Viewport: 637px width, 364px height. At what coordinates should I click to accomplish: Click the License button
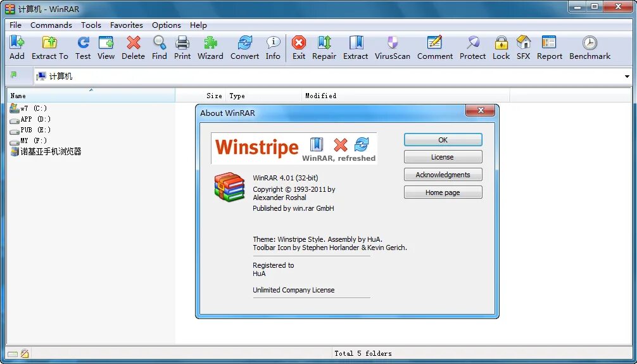coord(443,157)
